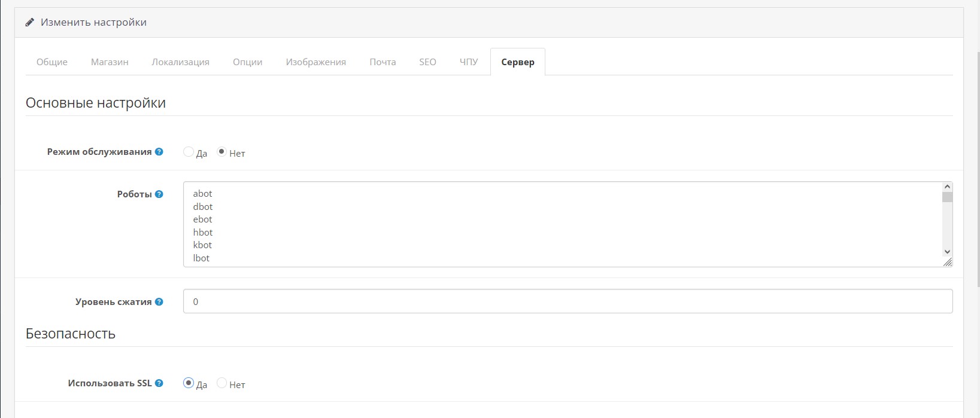
Task: Click the 'dbot' line in Роботы list
Action: point(203,207)
